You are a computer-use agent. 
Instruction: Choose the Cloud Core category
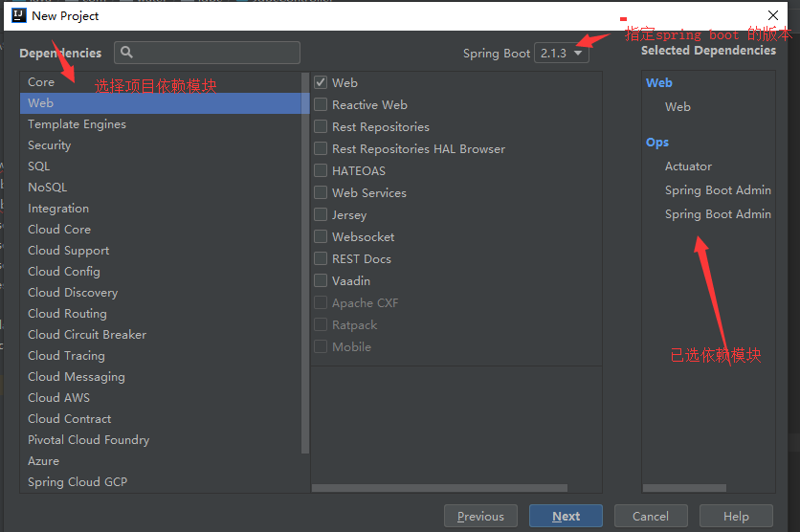161,229
